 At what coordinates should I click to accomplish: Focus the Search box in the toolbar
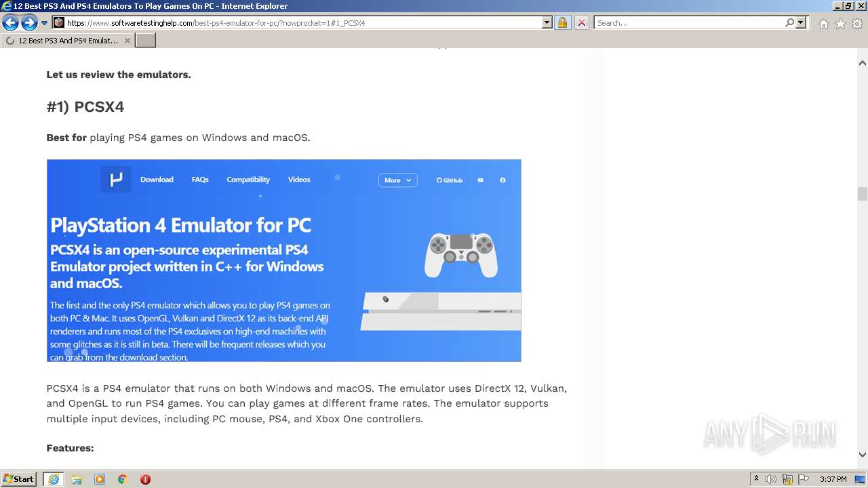[x=688, y=23]
